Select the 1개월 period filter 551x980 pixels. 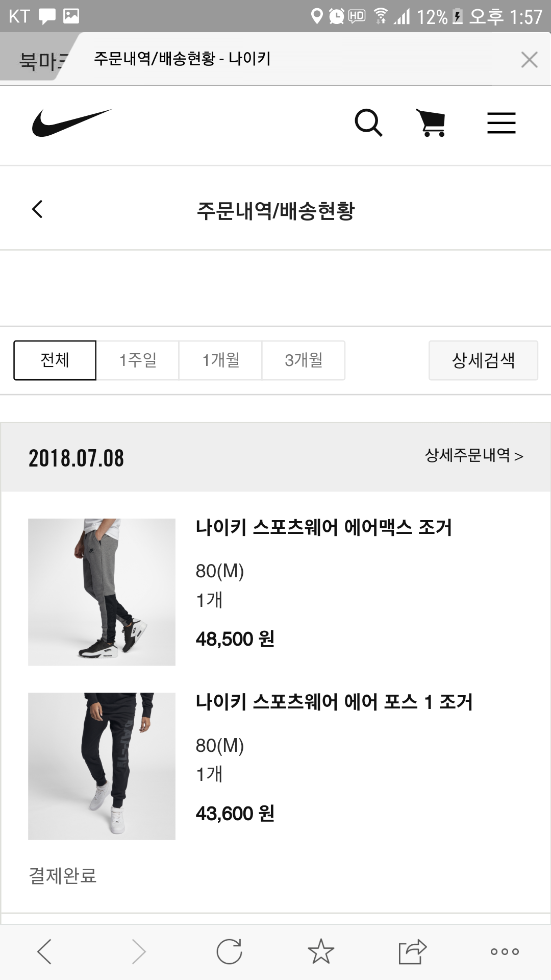220,360
